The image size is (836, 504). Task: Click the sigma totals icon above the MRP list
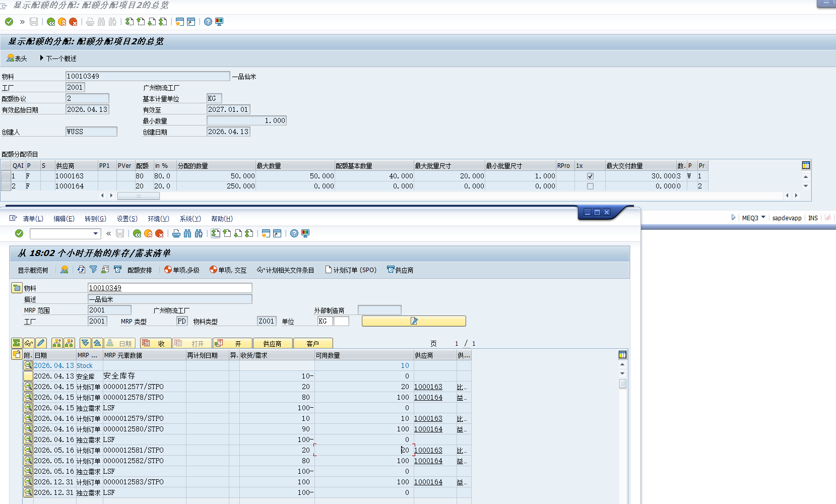click(17, 343)
